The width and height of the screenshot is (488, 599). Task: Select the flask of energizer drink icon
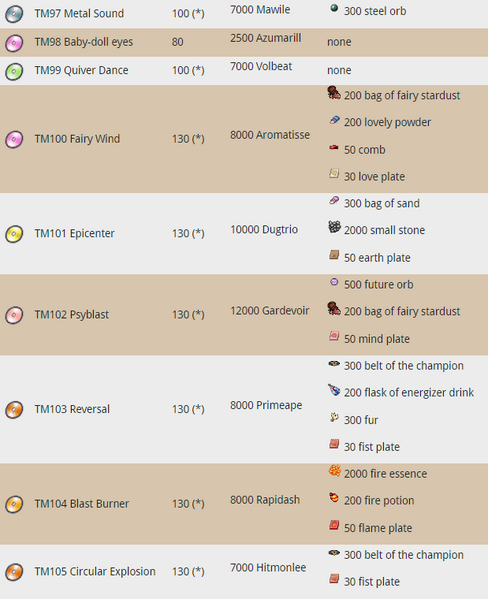[x=334, y=390]
